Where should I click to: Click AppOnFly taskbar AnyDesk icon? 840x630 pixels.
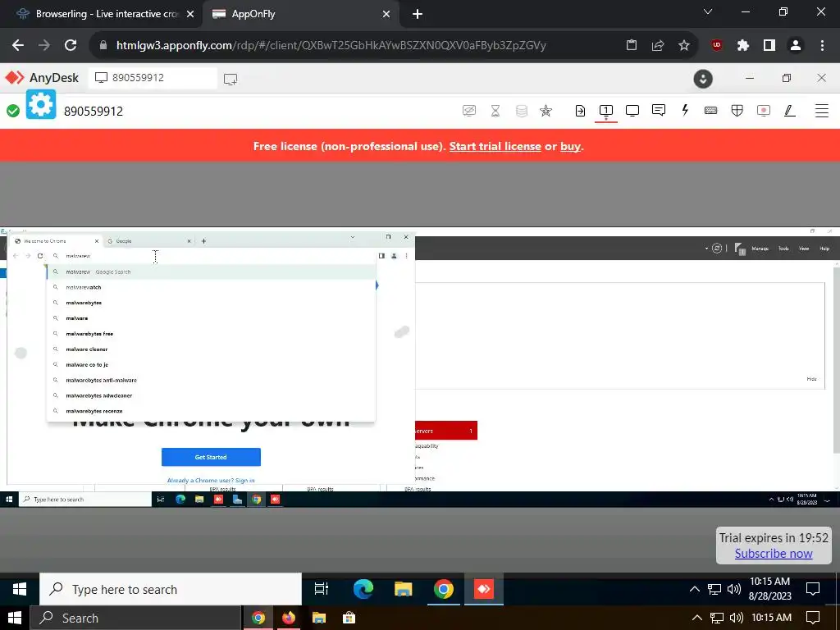(484, 589)
